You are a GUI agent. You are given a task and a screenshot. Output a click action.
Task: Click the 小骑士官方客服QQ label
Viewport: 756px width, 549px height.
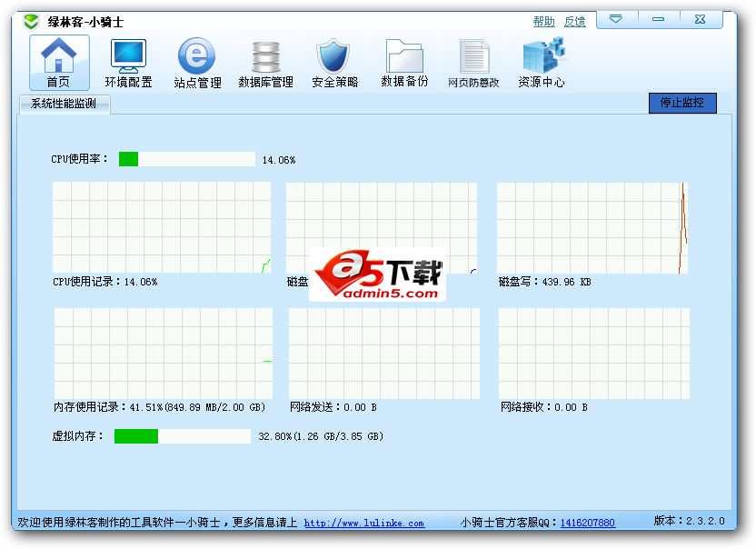pyautogui.click(x=509, y=523)
